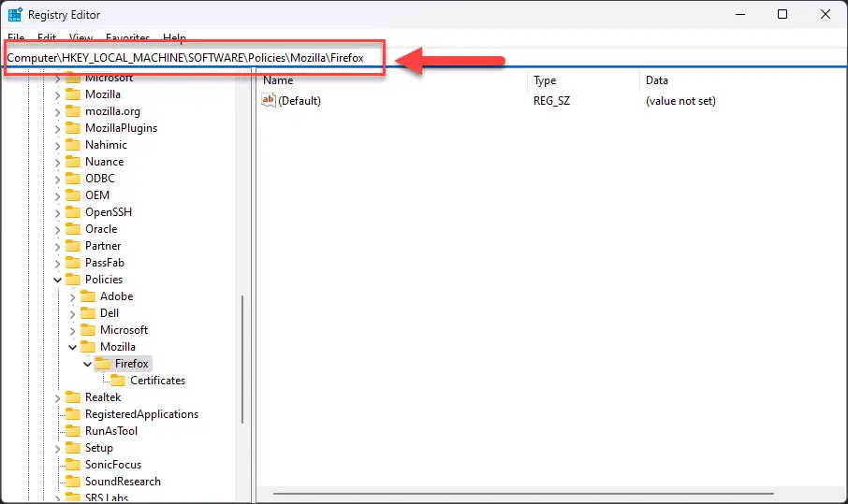Click the PassFab folder icon
Screen dimensions: 848x504
click(x=72, y=263)
